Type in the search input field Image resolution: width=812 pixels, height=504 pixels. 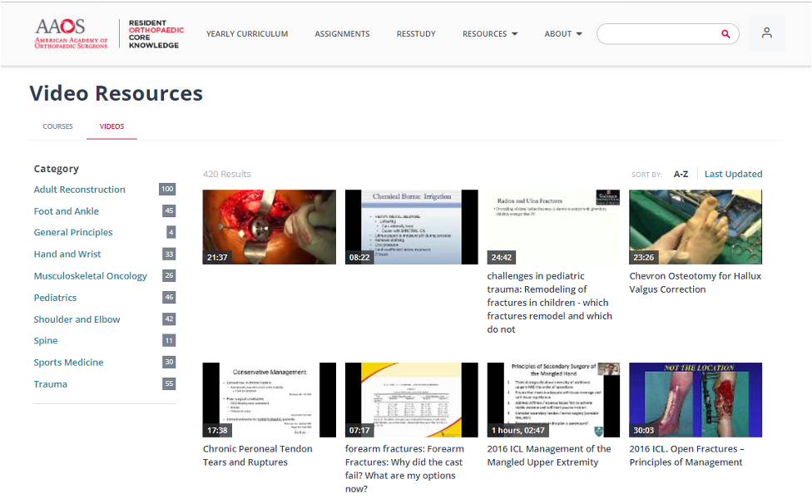coord(657,34)
